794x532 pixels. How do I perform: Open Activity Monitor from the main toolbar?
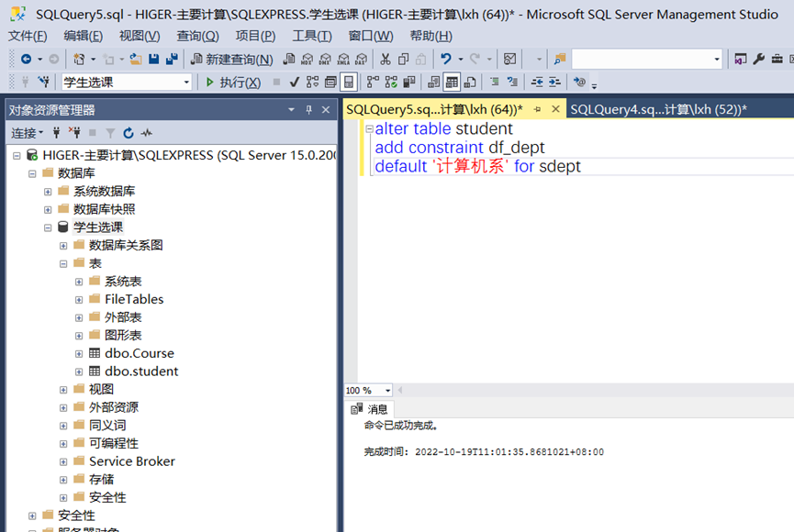pyautogui.click(x=510, y=60)
